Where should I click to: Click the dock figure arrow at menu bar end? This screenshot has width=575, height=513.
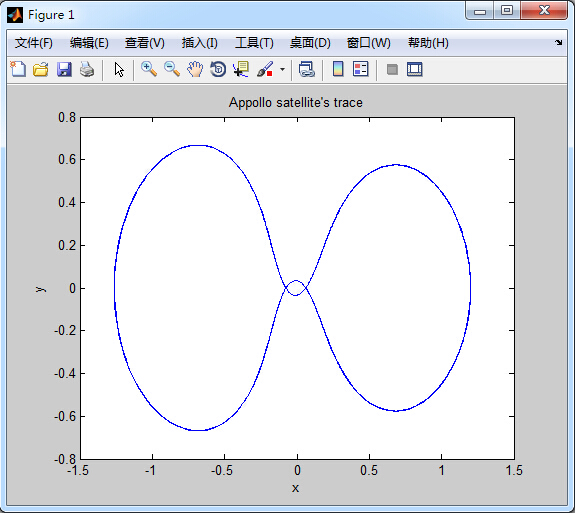[558, 43]
